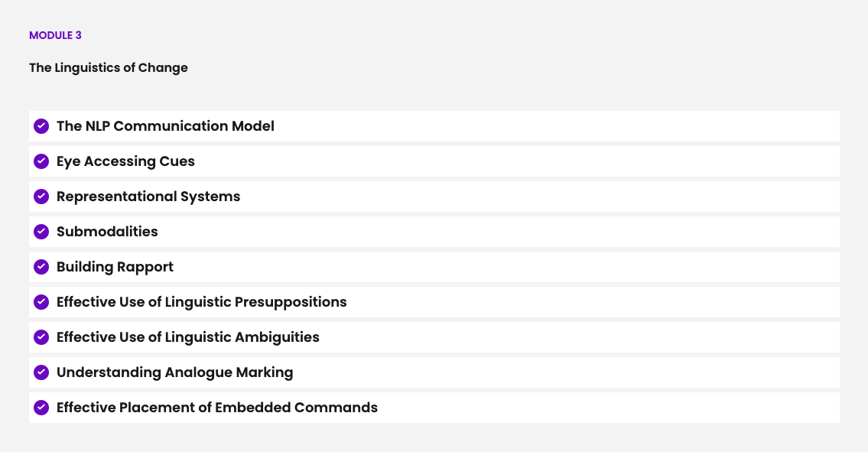868x452 pixels.
Task: Click the check icon beside Embedded Commands lesson
Action: [x=41, y=408]
